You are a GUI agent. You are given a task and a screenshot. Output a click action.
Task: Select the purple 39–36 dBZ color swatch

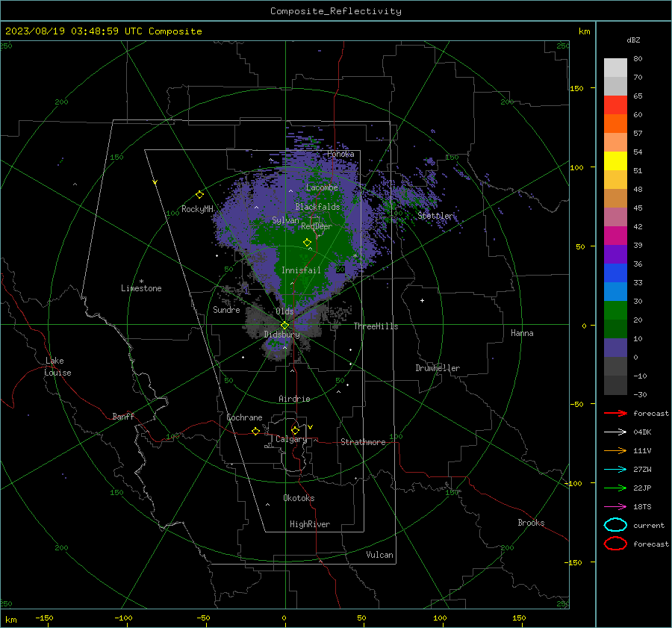coord(615,255)
